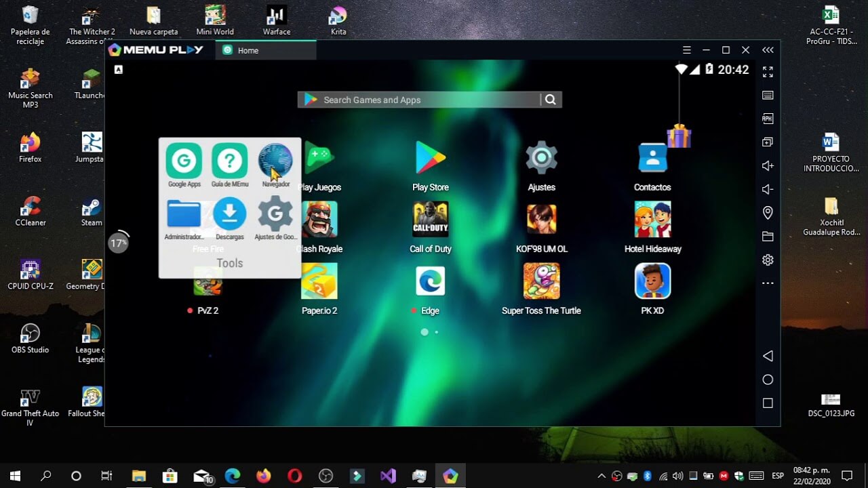Select OBS Studio desktop shortcut
Image resolution: width=868 pixels, height=488 pixels.
30,339
